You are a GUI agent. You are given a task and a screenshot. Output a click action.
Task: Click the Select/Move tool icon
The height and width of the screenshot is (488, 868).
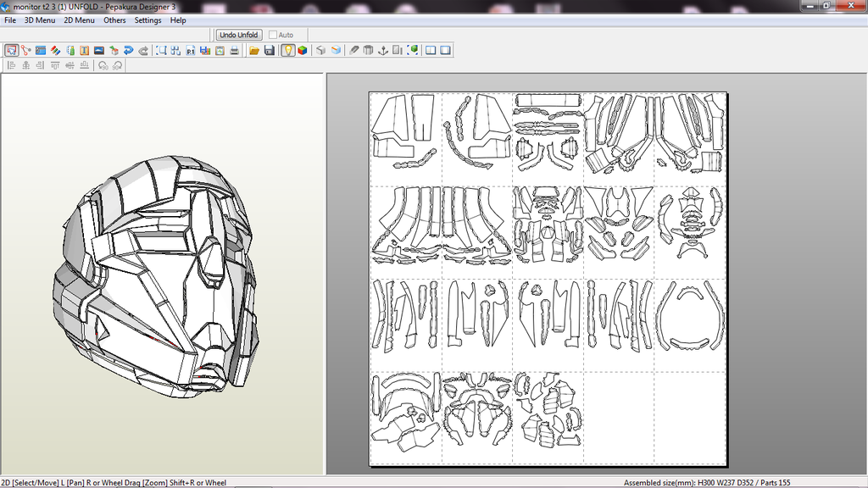point(11,51)
